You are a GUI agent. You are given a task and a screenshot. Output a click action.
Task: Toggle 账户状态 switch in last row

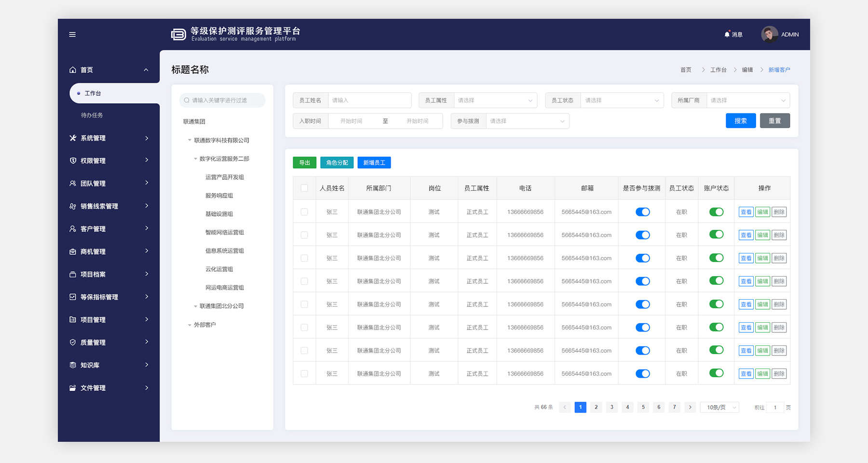click(x=716, y=373)
